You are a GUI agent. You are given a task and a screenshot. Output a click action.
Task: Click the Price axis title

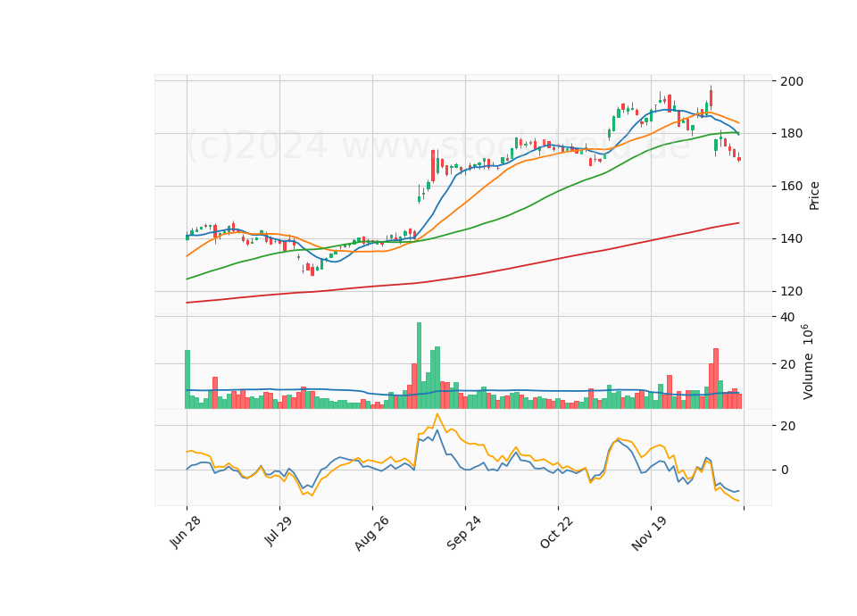tap(814, 196)
